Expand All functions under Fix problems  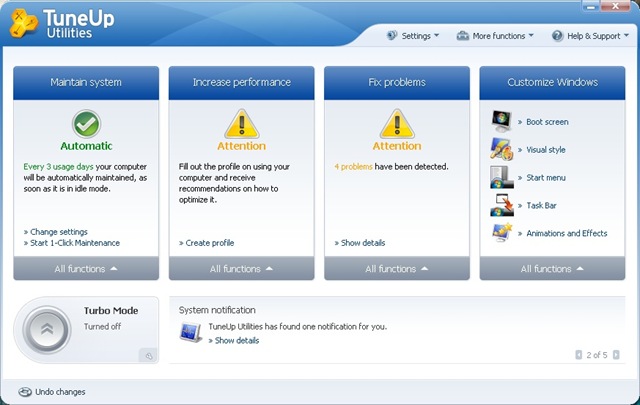point(397,269)
